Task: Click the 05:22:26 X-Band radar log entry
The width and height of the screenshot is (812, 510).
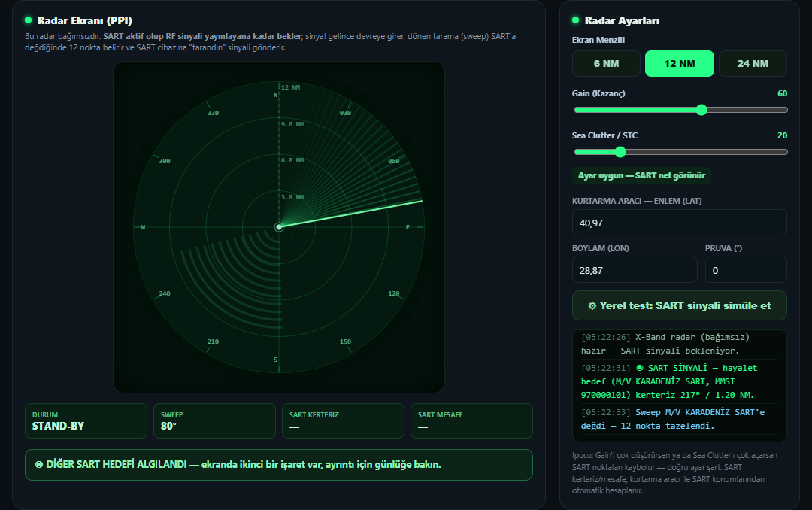Action: 680,345
